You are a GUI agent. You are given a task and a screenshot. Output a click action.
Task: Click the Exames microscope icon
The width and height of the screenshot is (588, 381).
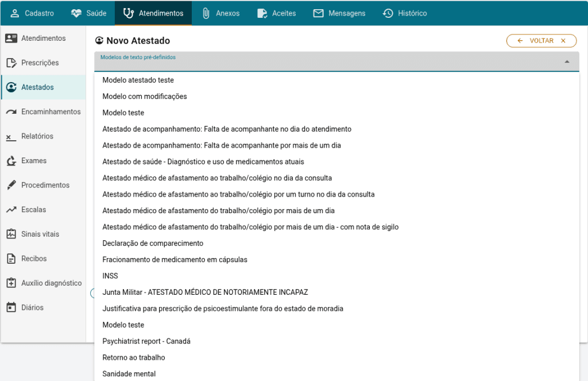(11, 161)
